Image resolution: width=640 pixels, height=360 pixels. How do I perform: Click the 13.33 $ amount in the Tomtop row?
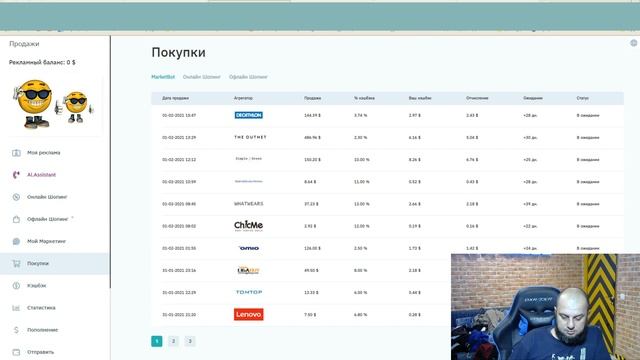coord(311,293)
